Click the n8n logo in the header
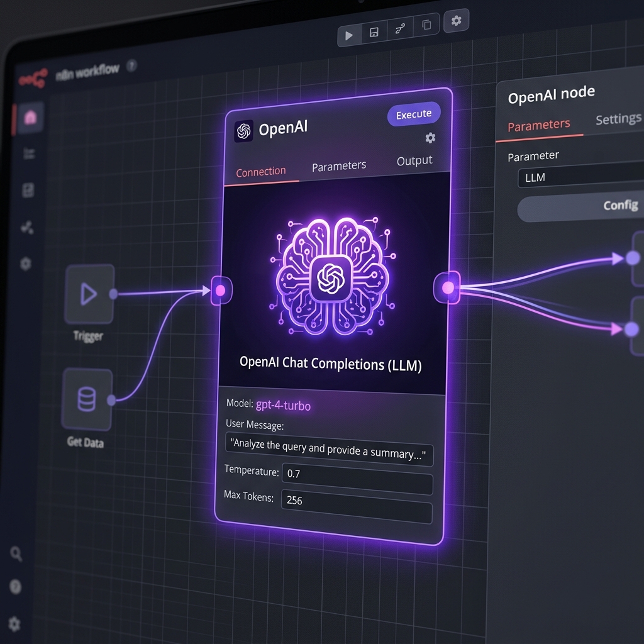Image resolution: width=644 pixels, height=644 pixels. coord(33,78)
